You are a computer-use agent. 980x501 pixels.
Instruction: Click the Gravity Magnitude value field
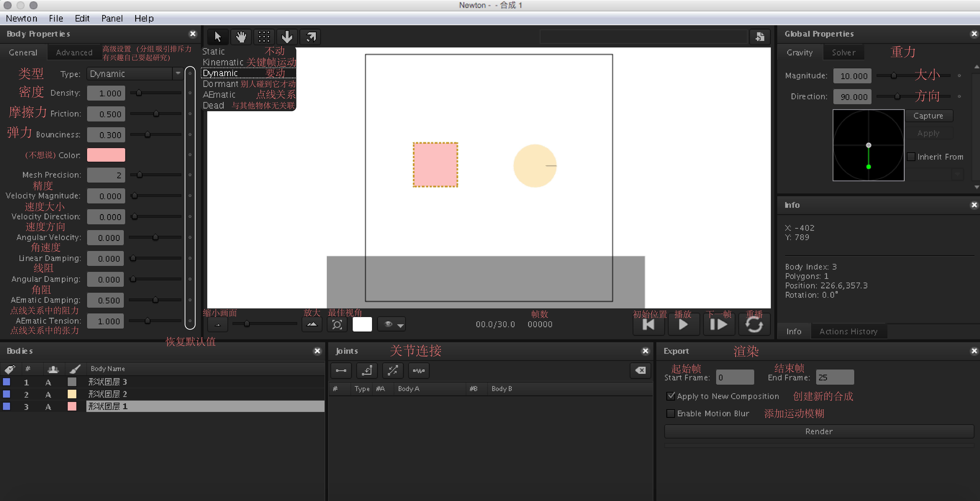coord(852,76)
